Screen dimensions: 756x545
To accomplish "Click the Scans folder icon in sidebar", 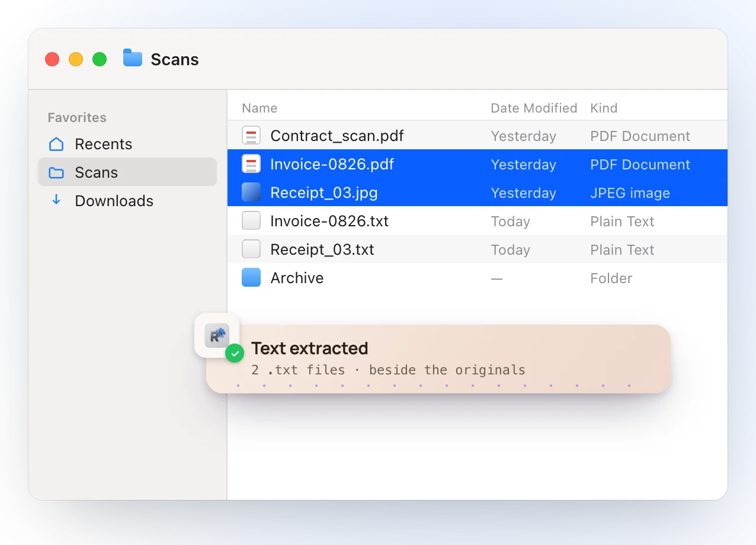I will [56, 172].
